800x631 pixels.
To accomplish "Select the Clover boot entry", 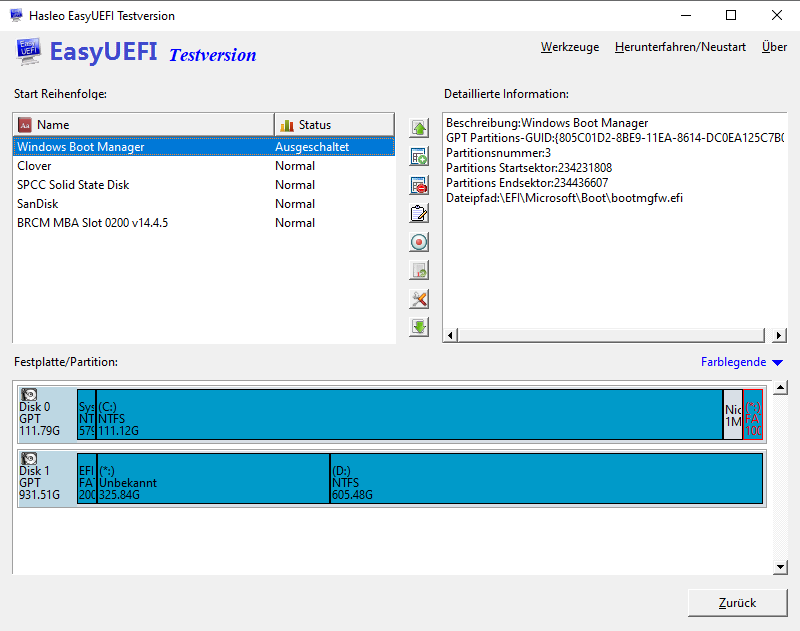I will coord(204,166).
